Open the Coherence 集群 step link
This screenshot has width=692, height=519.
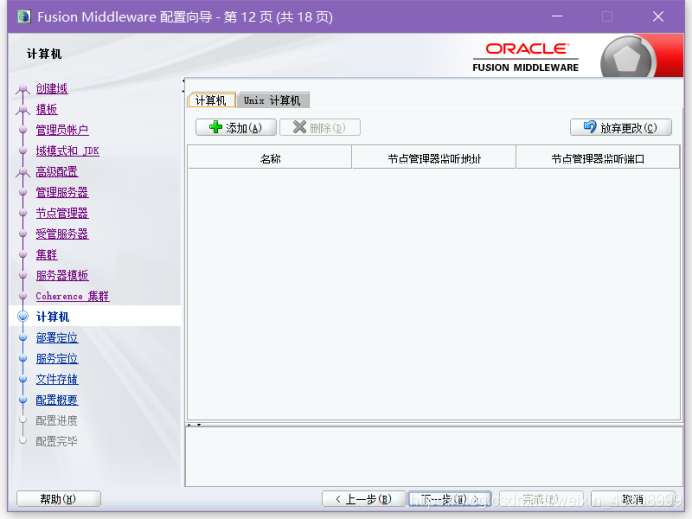72,296
